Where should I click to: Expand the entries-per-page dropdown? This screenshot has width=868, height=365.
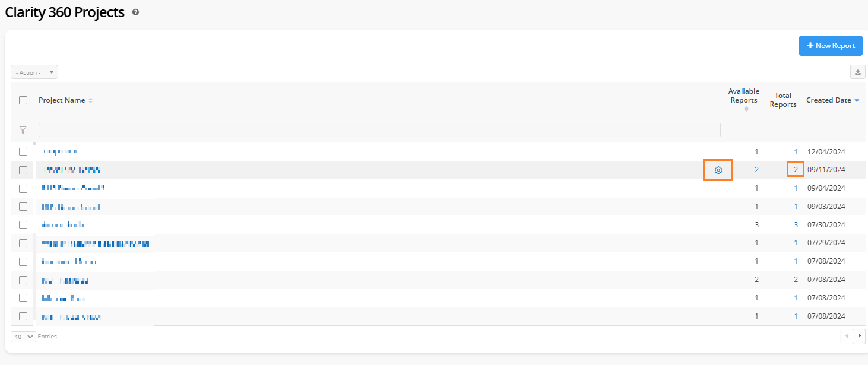pyautogui.click(x=24, y=337)
